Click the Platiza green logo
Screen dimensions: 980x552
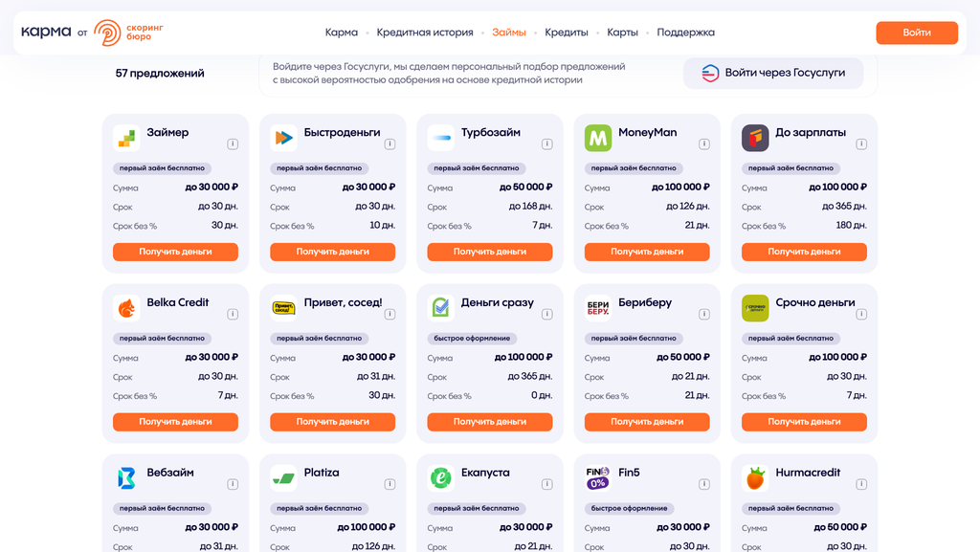[283, 478]
